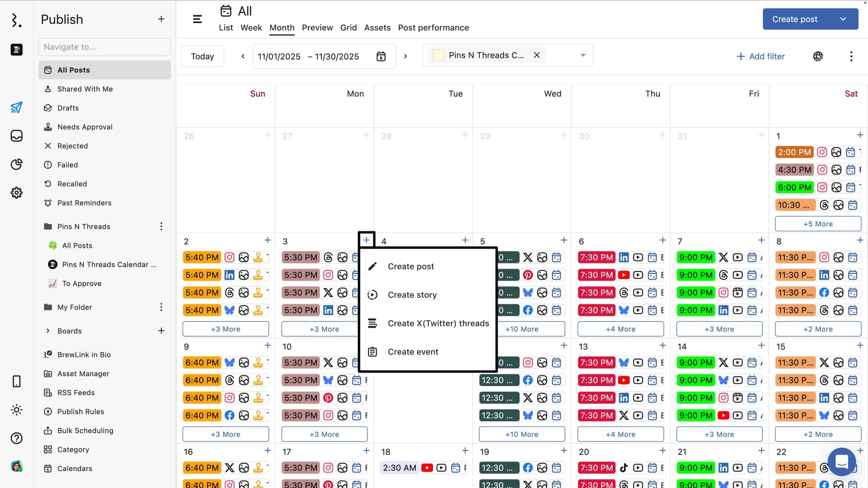The image size is (868, 488).
Task: Click the settings gear in left rail
Action: point(16,193)
